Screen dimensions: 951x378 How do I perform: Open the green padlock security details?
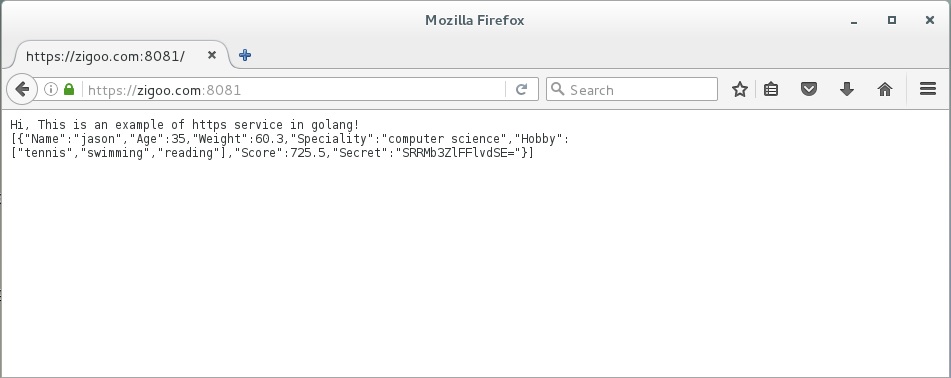tap(69, 89)
